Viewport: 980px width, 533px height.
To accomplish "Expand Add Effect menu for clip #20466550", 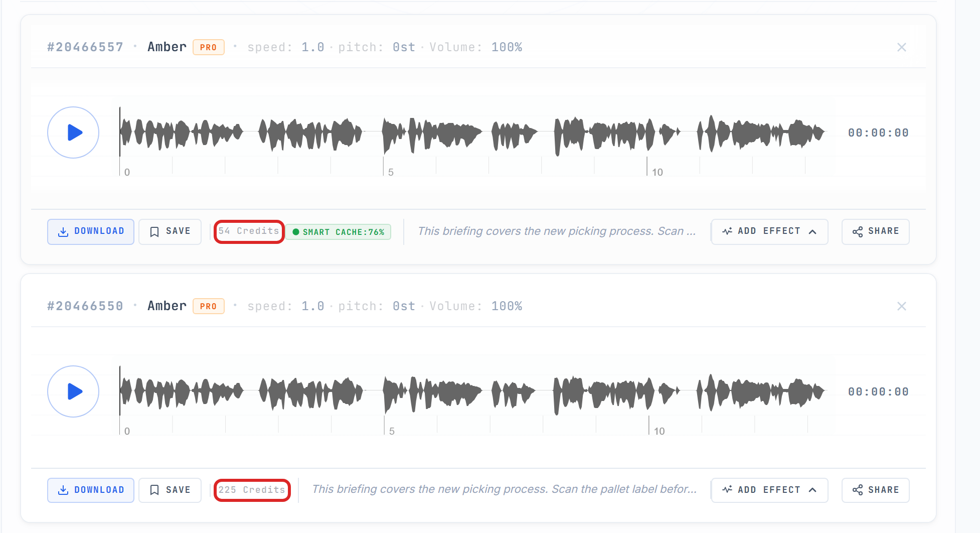I will [769, 490].
